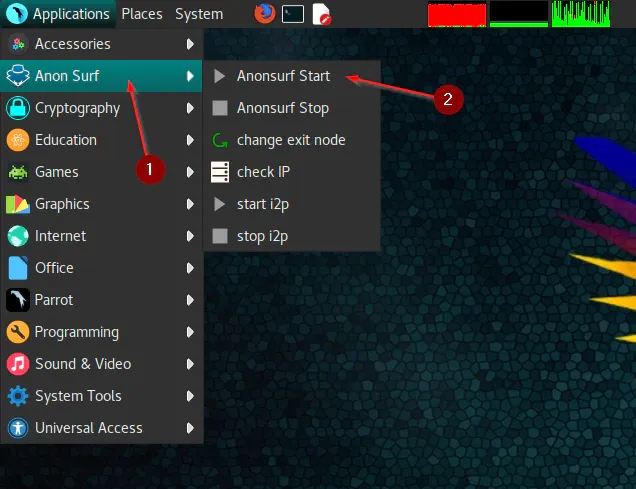Open the Education category
636x489 pixels.
coord(101,140)
